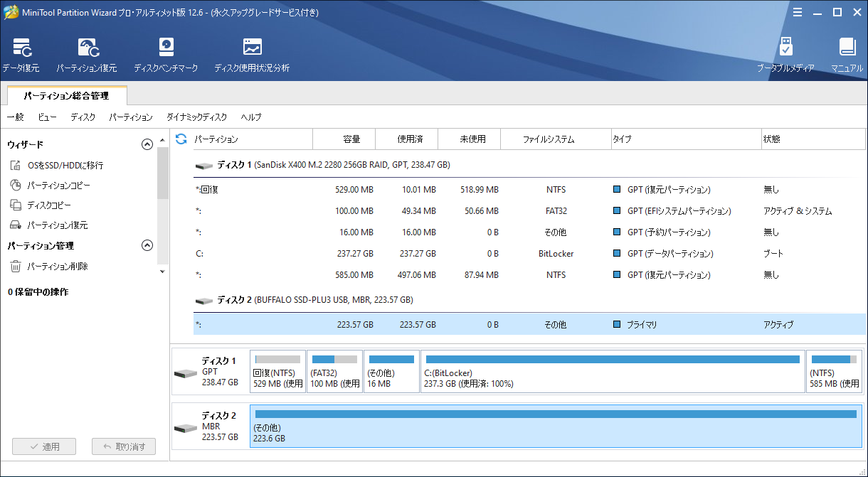This screenshot has width=868, height=477.
Task: Select OSをSSD/HDDに移行 wizard
Action: [x=64, y=164]
